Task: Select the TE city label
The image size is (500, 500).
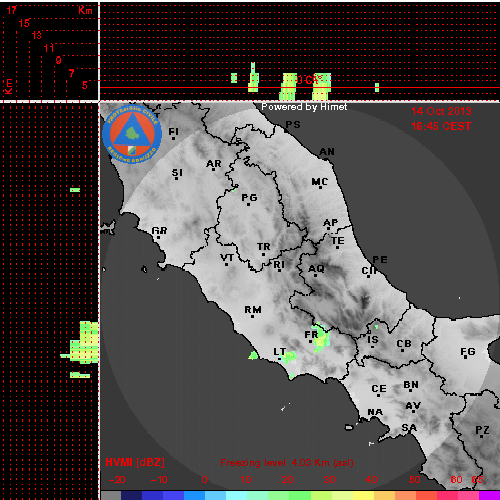Action: 338,241
